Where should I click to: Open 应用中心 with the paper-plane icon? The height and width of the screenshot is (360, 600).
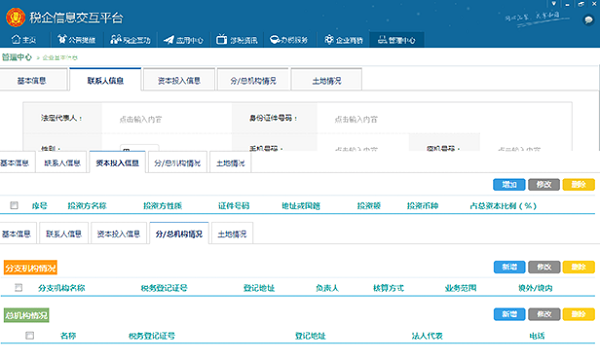coord(183,40)
